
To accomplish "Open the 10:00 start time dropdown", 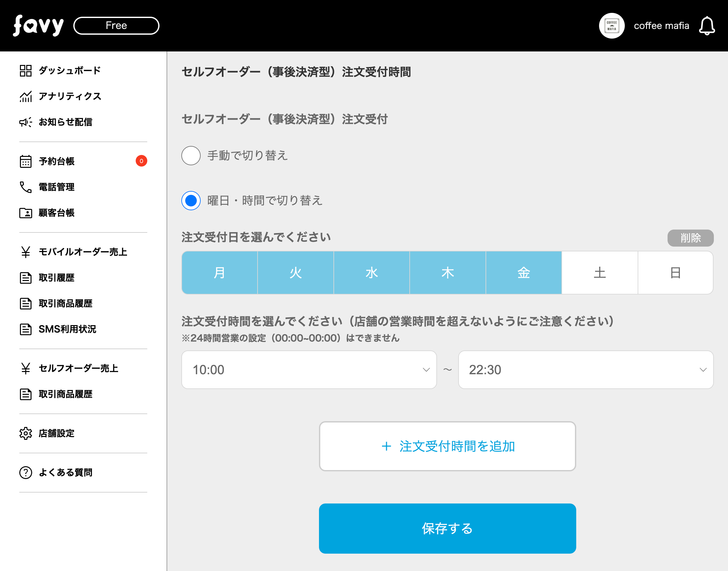I will click(309, 370).
